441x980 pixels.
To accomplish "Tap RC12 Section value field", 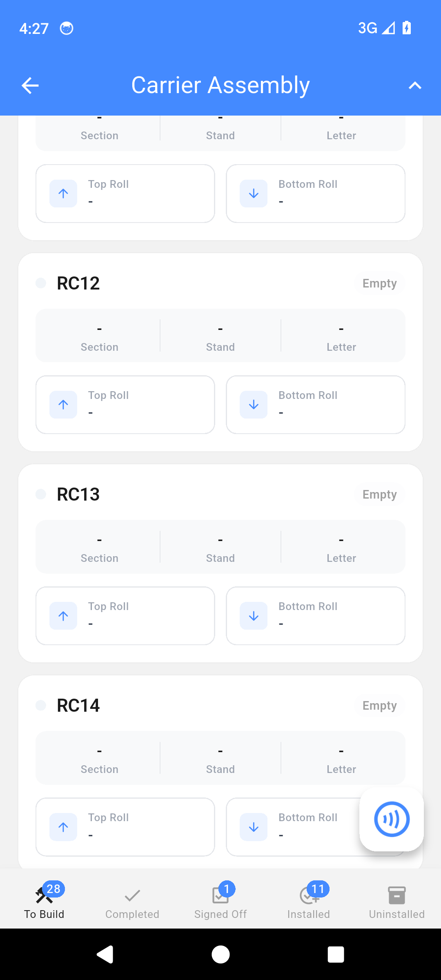I will pyautogui.click(x=99, y=336).
